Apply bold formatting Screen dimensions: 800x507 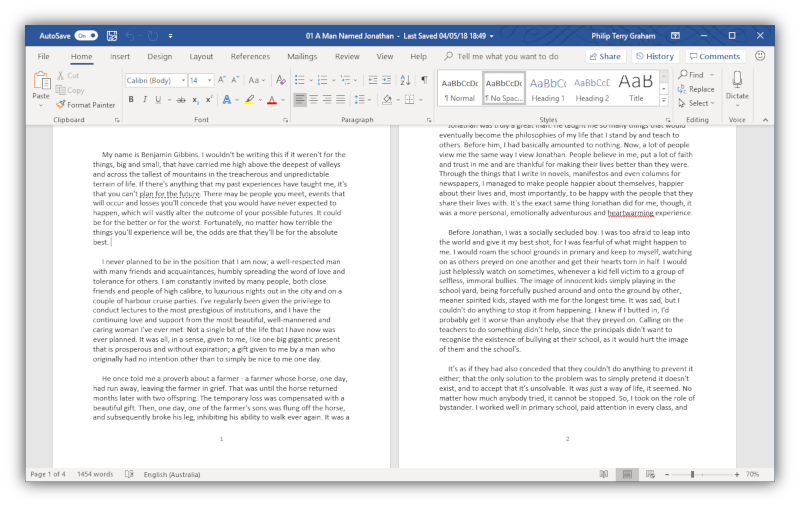(131, 99)
